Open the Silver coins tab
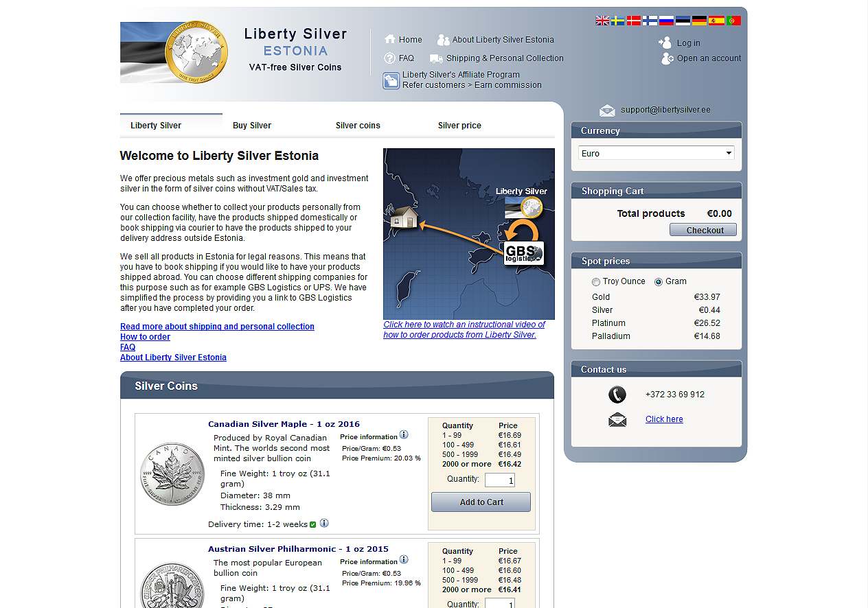 [358, 126]
